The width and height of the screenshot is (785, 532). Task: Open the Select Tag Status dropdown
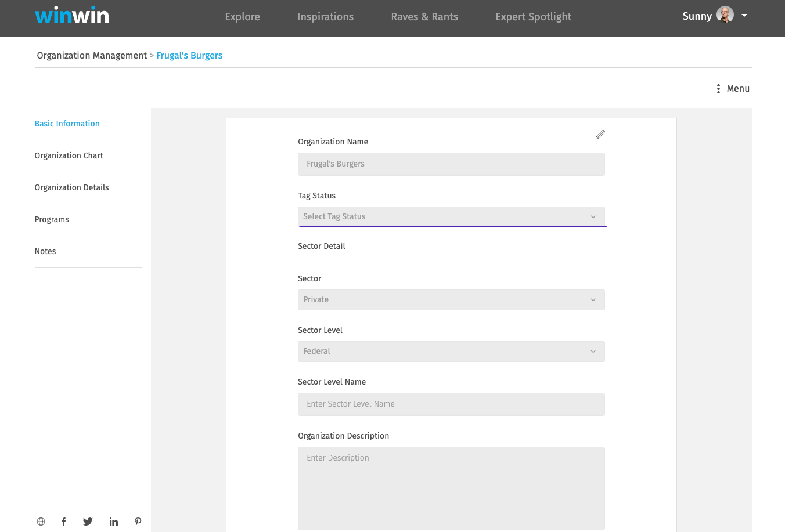click(452, 216)
